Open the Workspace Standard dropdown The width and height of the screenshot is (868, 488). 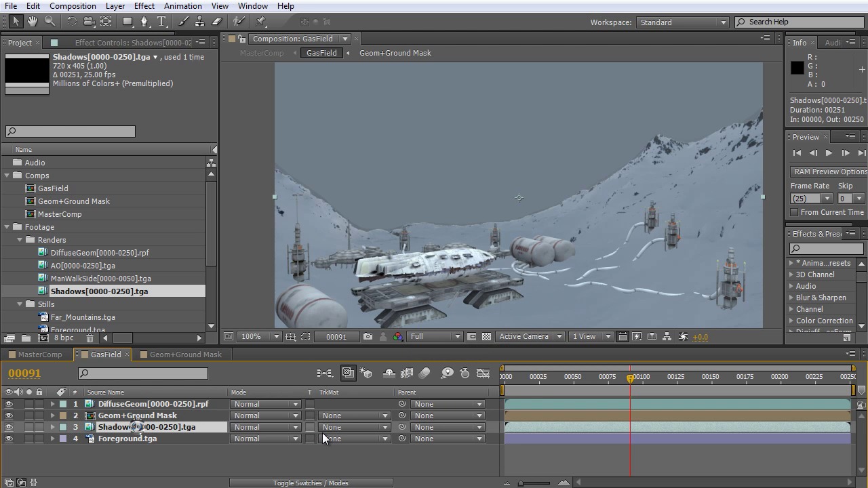click(x=682, y=22)
